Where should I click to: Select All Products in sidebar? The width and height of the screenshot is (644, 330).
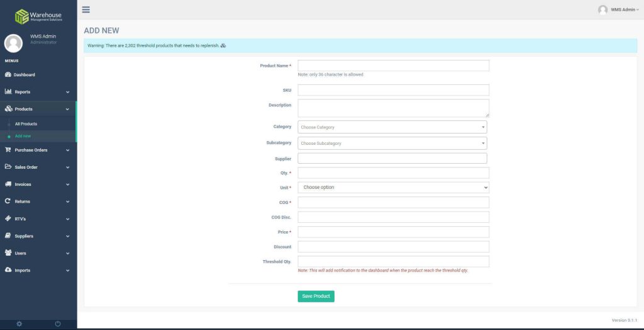(x=26, y=124)
